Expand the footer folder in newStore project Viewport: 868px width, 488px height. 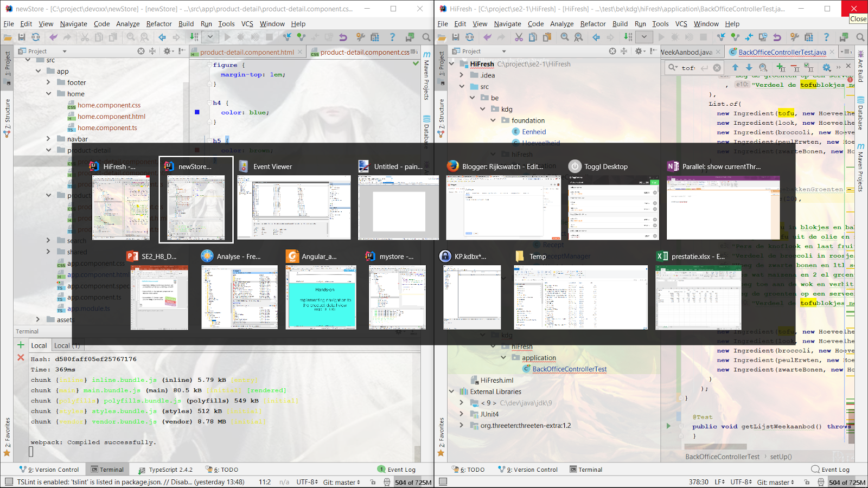tap(48, 82)
